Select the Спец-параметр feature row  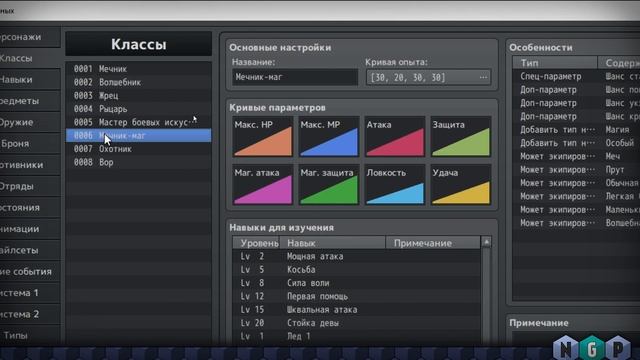[576, 76]
